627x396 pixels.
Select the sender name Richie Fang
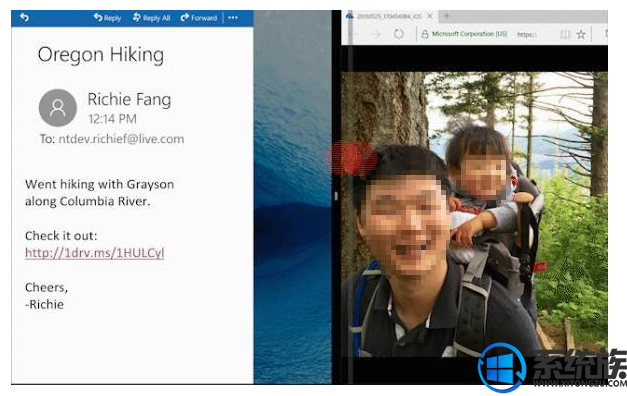(x=129, y=99)
